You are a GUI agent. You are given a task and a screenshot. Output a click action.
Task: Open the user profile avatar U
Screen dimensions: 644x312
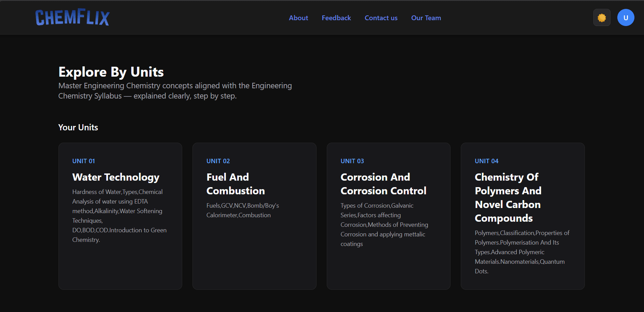click(x=626, y=18)
